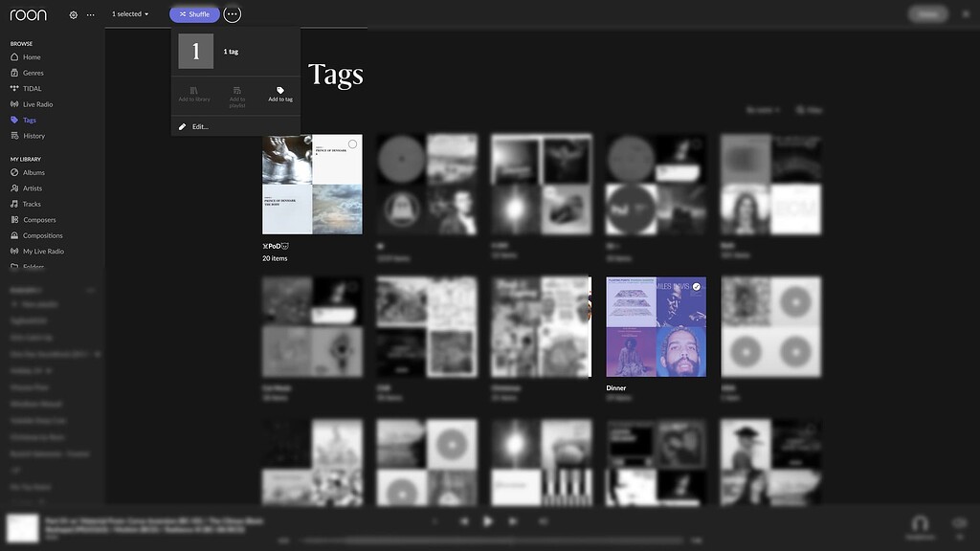Select Add to playlist for the selected tag

click(236, 94)
